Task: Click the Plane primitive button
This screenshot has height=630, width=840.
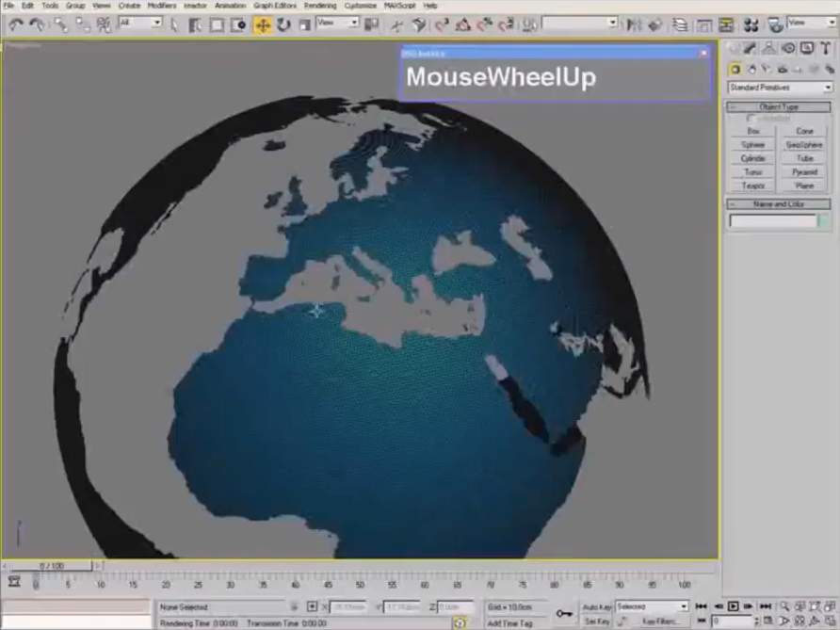Action: [804, 186]
